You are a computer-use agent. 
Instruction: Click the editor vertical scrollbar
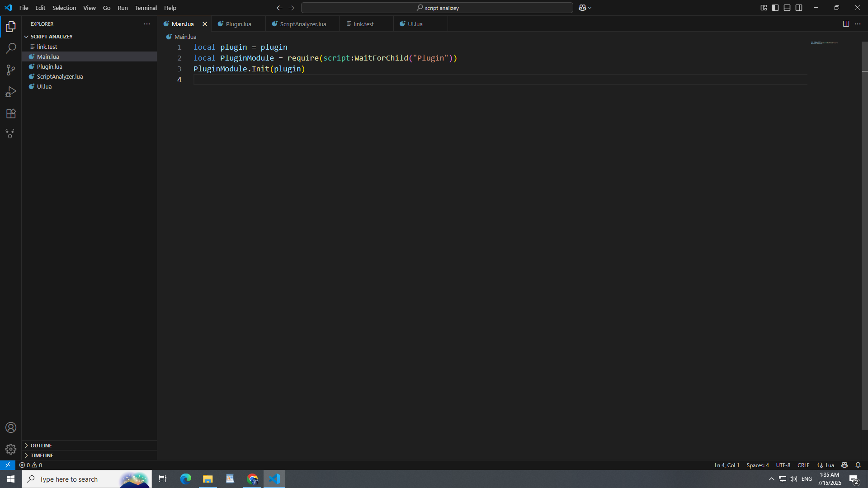(x=864, y=235)
